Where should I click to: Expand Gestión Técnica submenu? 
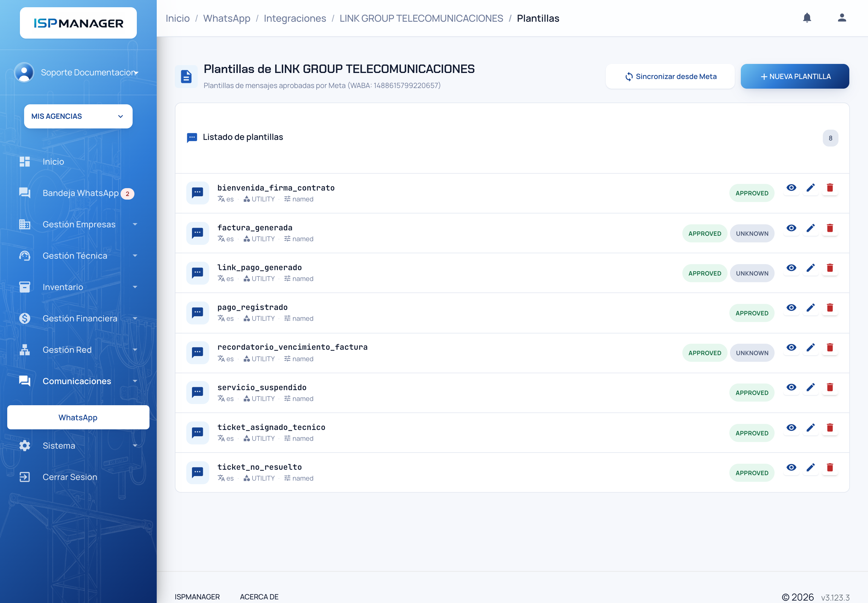[x=135, y=256]
